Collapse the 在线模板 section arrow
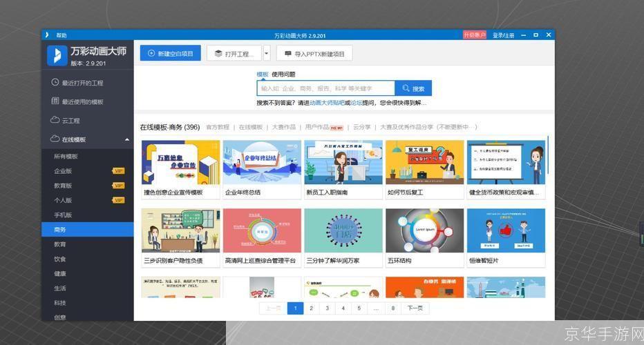 pyautogui.click(x=127, y=139)
